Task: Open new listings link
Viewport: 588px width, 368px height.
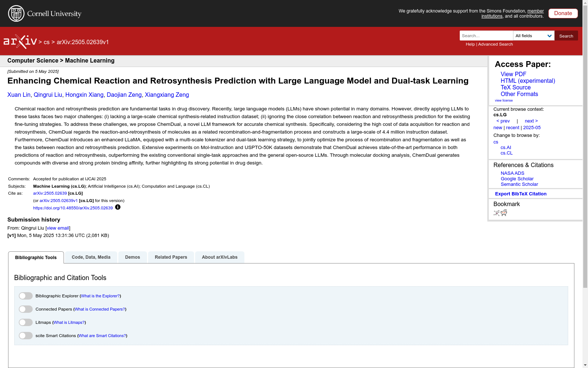Action: pos(498,128)
